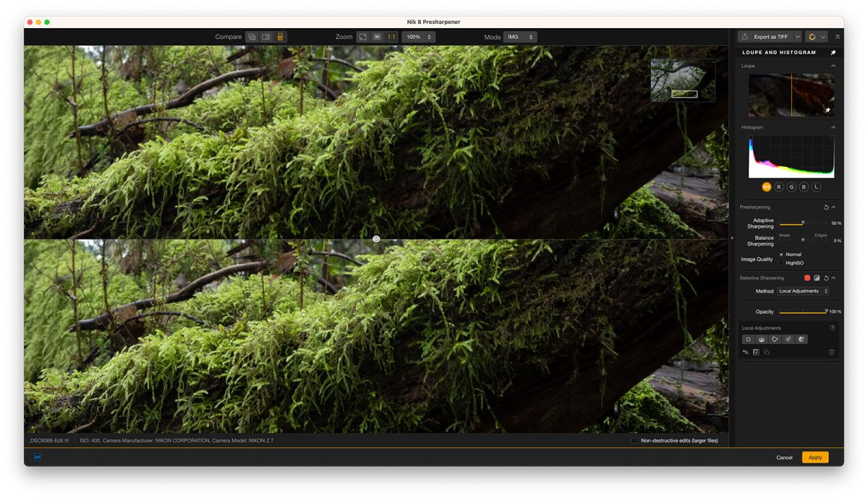Open the dropdown beside the Nik circle icon
The image size is (868, 498).
[822, 37]
